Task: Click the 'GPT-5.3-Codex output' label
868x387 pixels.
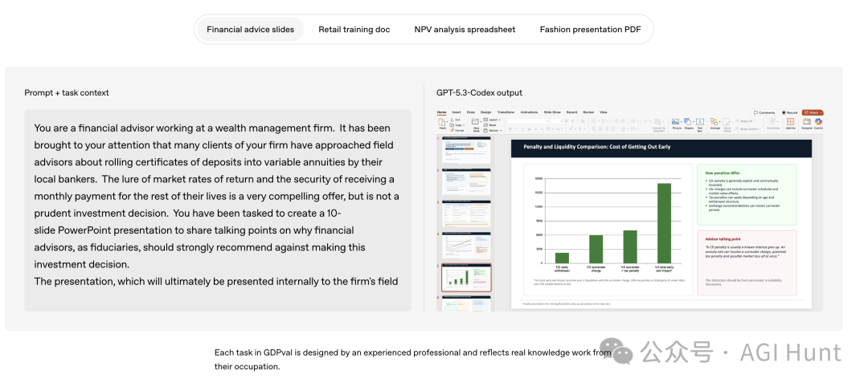Action: coord(479,93)
